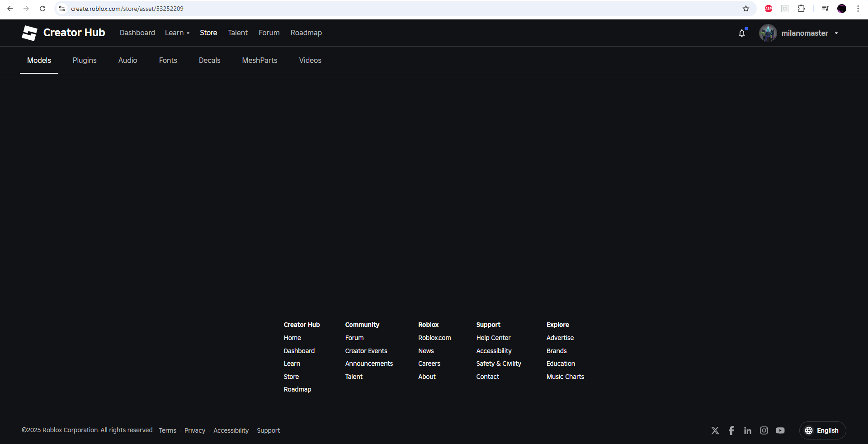868x444 pixels.
Task: Open Store in the top navigation
Action: [208, 33]
